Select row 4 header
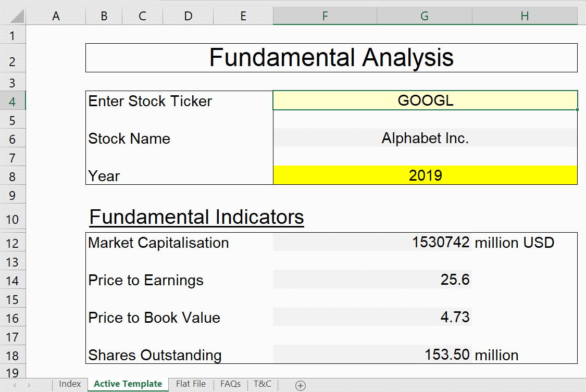Screen dimensions: 586x392 [13, 101]
